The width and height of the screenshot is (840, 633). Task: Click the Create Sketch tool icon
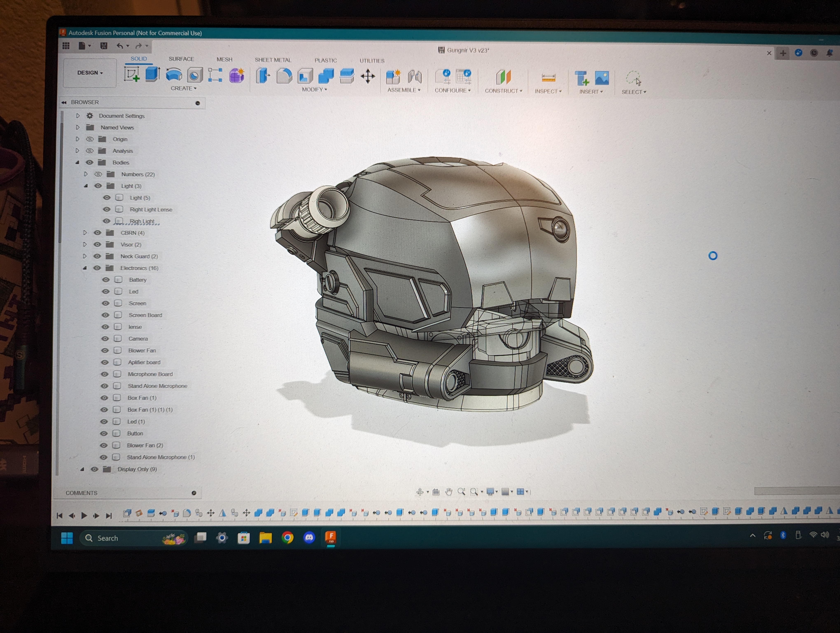click(x=132, y=74)
